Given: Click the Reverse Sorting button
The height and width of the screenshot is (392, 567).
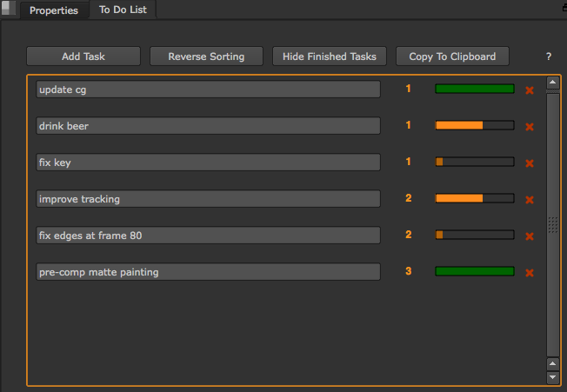Looking at the screenshot, I should coord(206,56).
